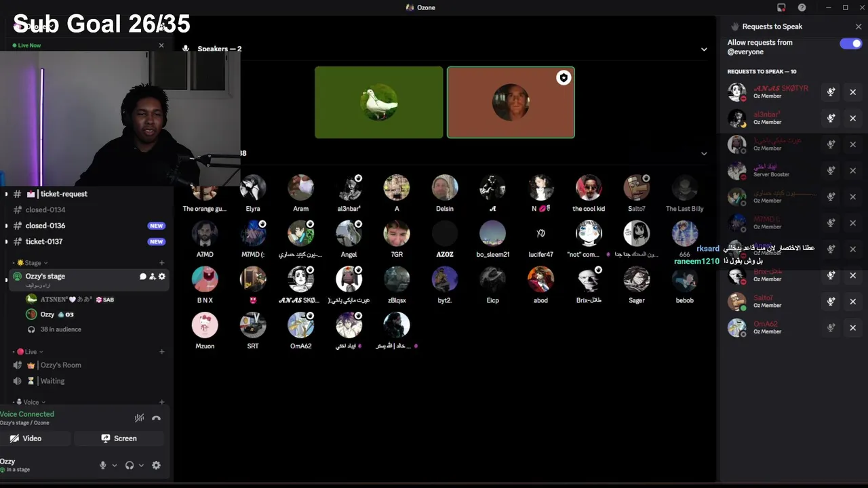Invite al3nbar' to speak in requests list
Viewport: 868px width, 488px height.
click(831, 118)
